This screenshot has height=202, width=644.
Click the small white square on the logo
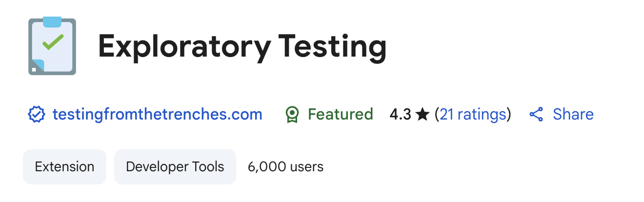tap(34, 70)
